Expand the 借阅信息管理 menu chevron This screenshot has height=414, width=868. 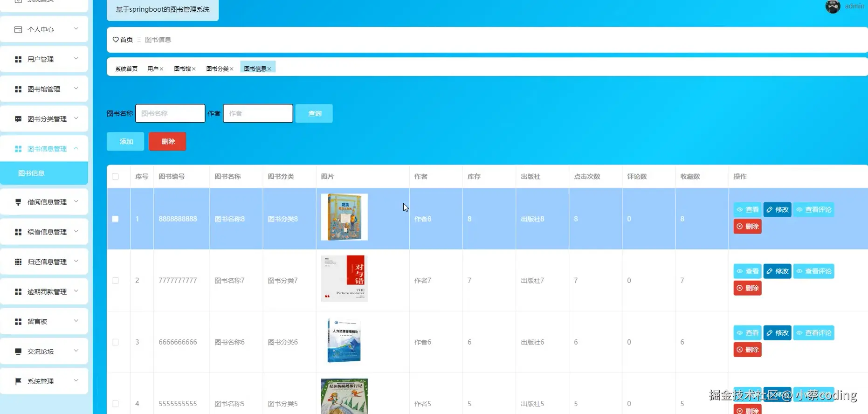[76, 201]
